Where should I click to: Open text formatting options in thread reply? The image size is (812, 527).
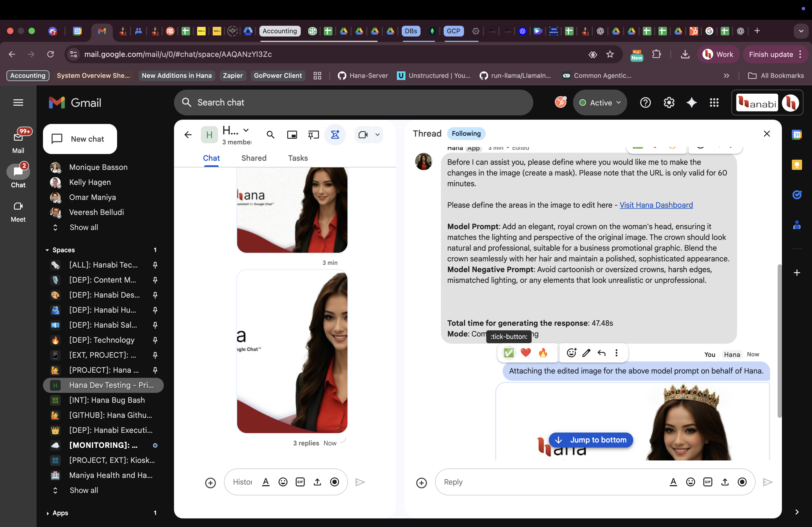point(673,482)
